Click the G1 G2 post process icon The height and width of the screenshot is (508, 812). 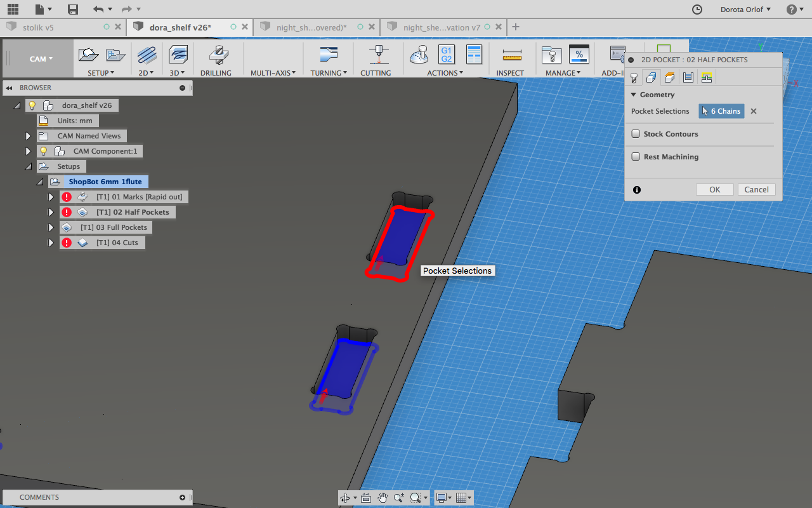point(446,55)
